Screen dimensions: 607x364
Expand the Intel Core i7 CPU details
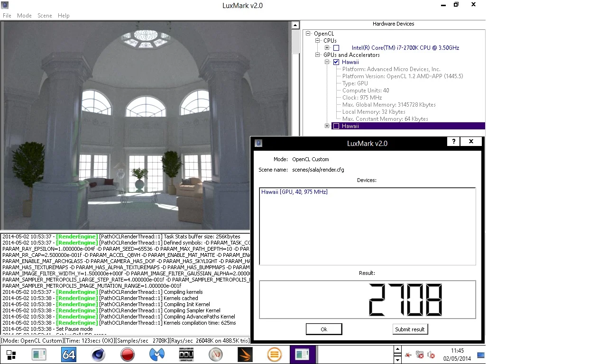327,48
